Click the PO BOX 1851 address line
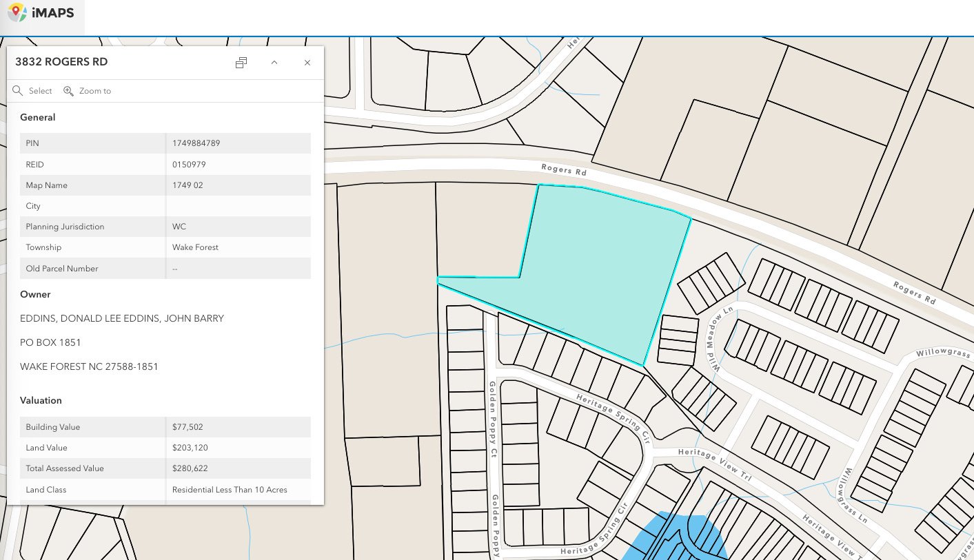 coord(50,342)
